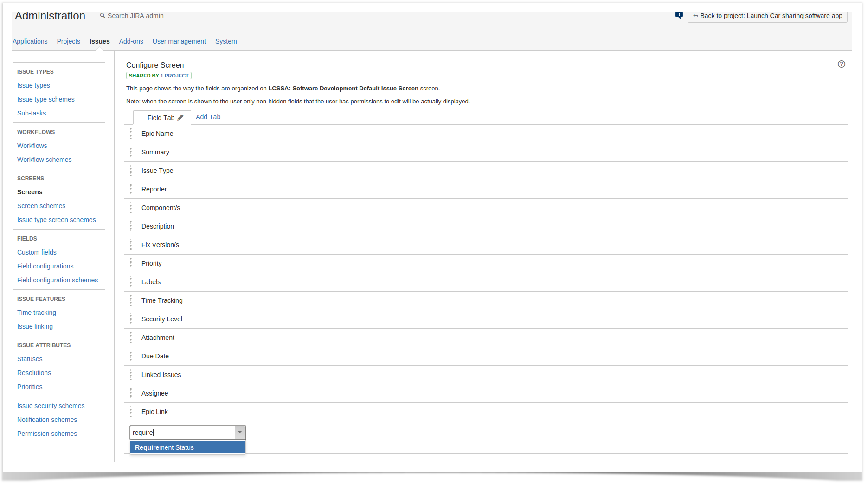Screen dimensions: 868x485
Task: Grab the drag handle for Linked Issues
Action: [130, 375]
